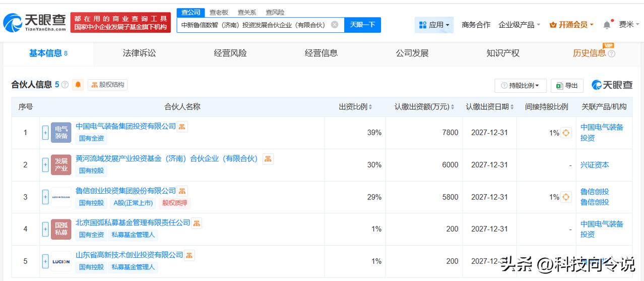The height and width of the screenshot is (281, 644).
Task: Open equity chart icon for 黄河流域发展产业投资基金
Action: [x=268, y=159]
